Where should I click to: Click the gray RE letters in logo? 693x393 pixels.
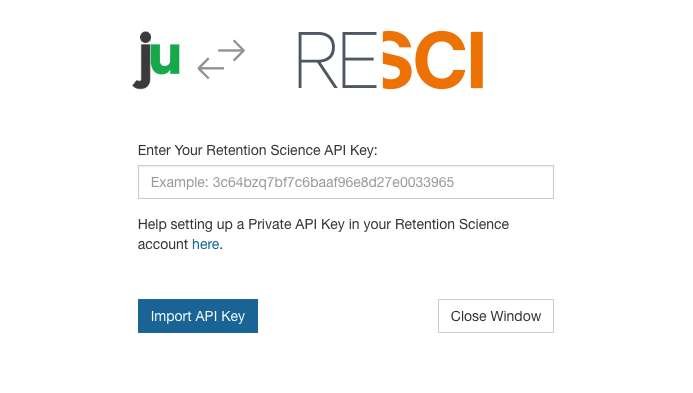click(337, 60)
